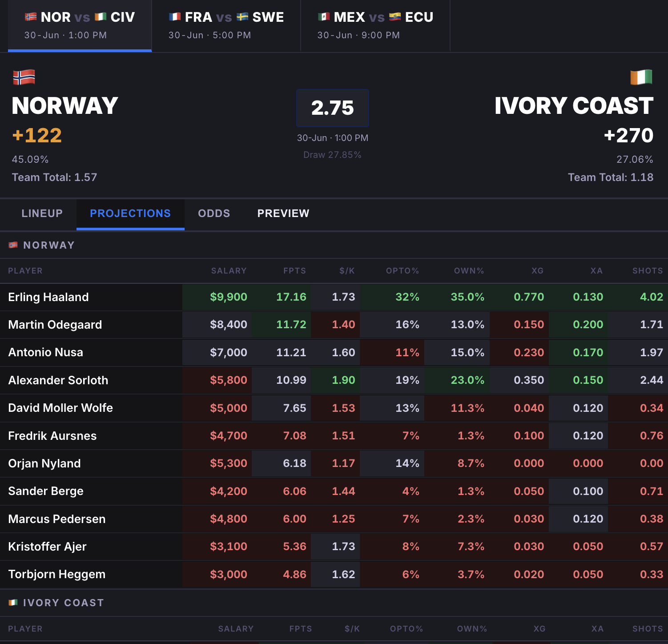Select player Erling Haaland

point(48,297)
